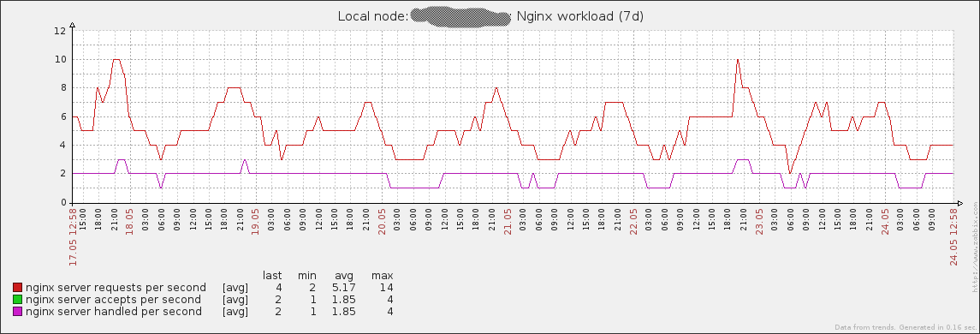Click the '21.05' date label on x-axis
The width and height of the screenshot is (980, 334).
tap(508, 222)
